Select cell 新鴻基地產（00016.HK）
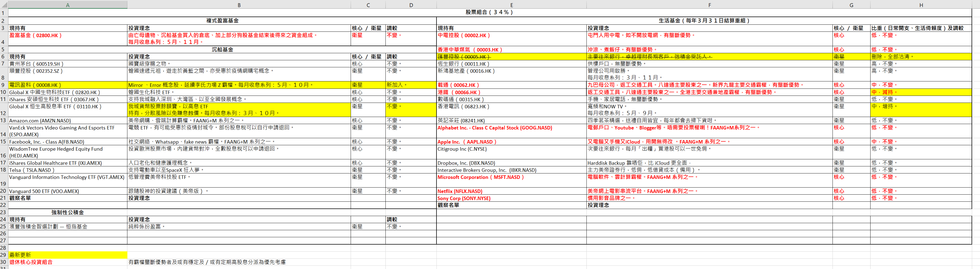The height and width of the screenshot is (269, 980). [511, 74]
